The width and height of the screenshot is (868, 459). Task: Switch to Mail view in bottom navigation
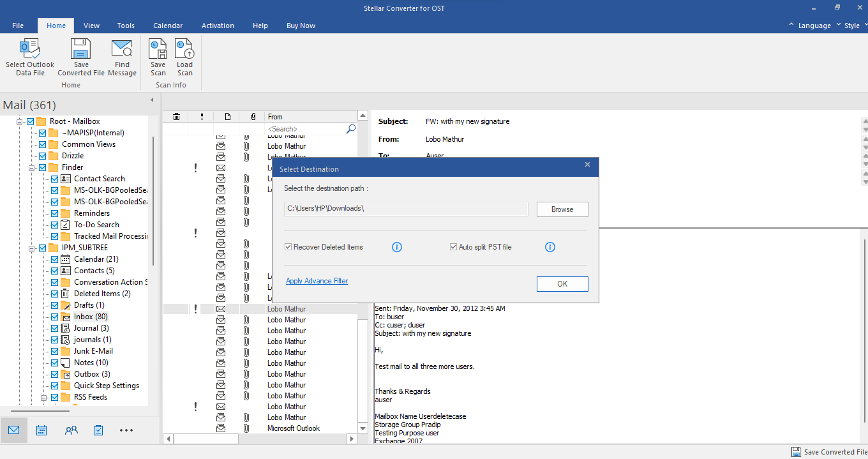[13, 430]
